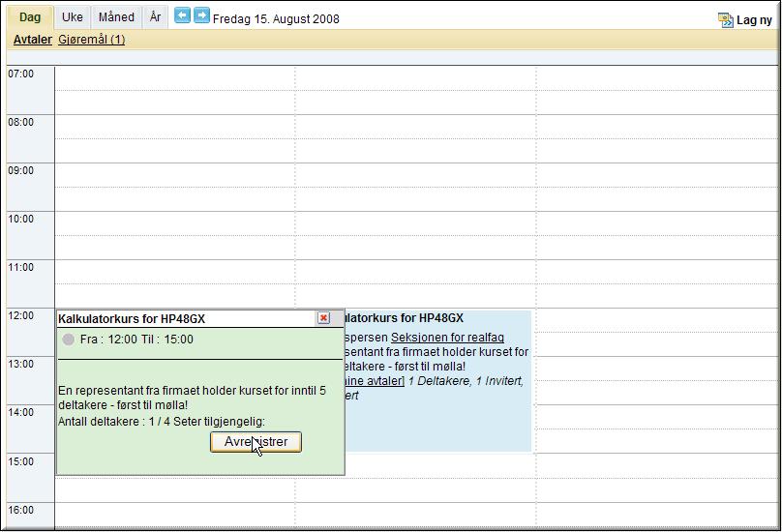This screenshot has width=782, height=532.
Task: Click the 15:00 time label
Action: coord(21,461)
